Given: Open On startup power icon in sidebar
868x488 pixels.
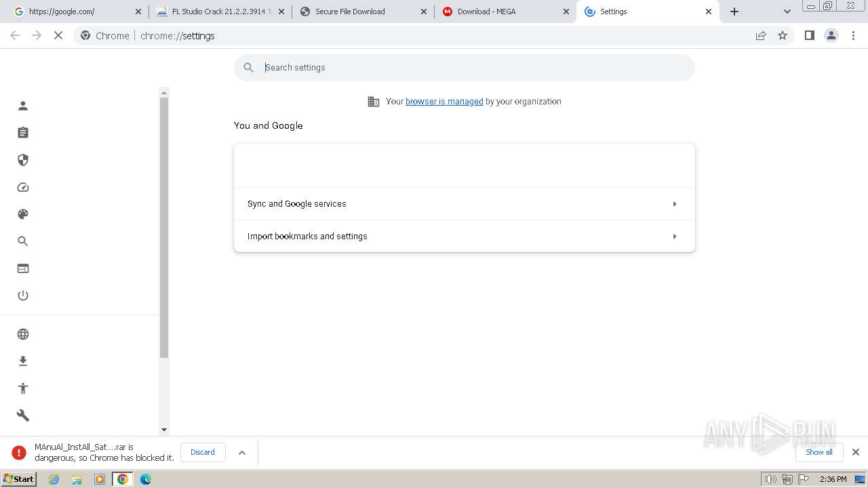Looking at the screenshot, I should click(x=23, y=296).
